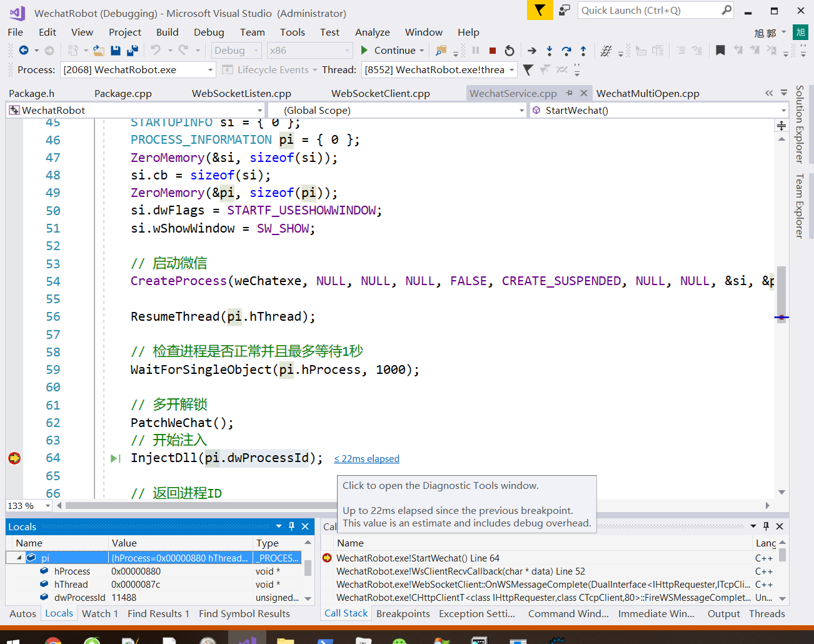This screenshot has width=814, height=644.
Task: Open the Global Scope dropdown
Action: [x=521, y=111]
